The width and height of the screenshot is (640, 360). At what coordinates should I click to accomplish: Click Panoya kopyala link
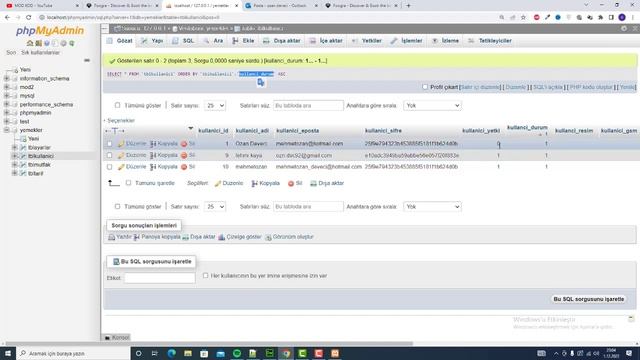pos(161,237)
